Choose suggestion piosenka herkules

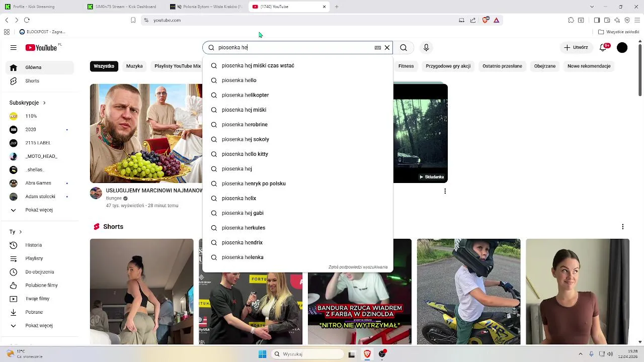297,228
